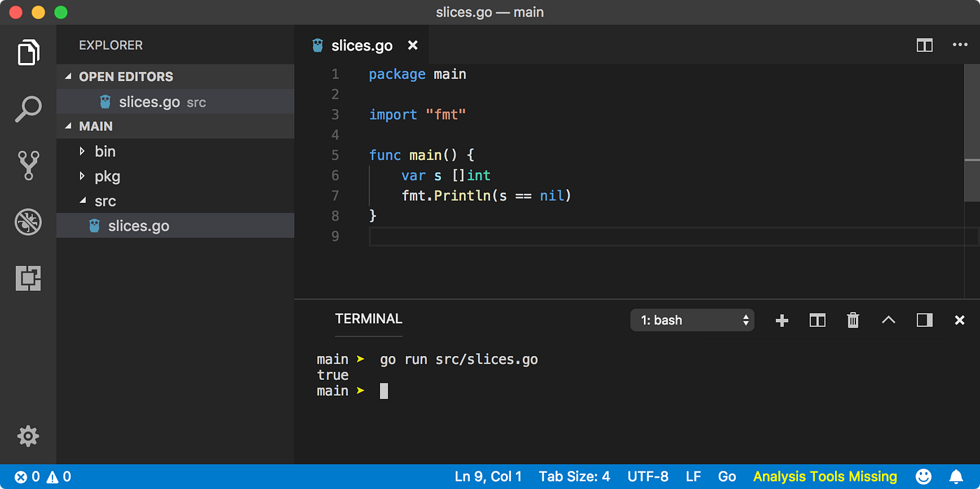Screen dimensions: 980x489
Task: Collapse the Open Editors section
Action: 175,77
